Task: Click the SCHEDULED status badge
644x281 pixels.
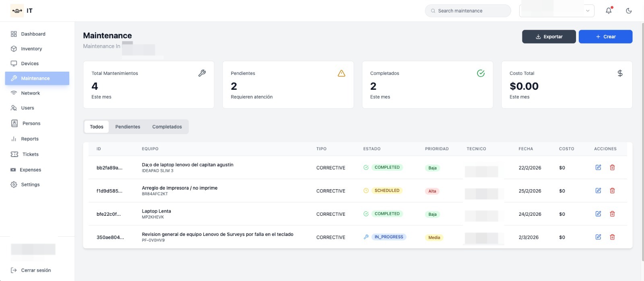Action: [387, 191]
